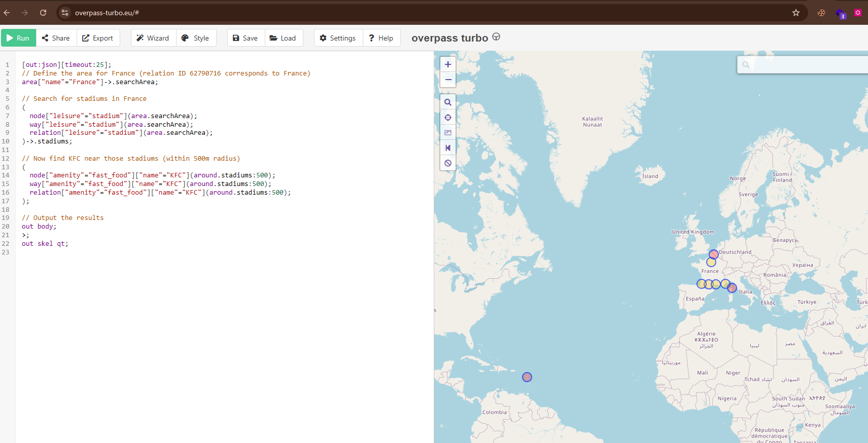Click the Nigeria map label
The image size is (868, 443).
[727, 399]
